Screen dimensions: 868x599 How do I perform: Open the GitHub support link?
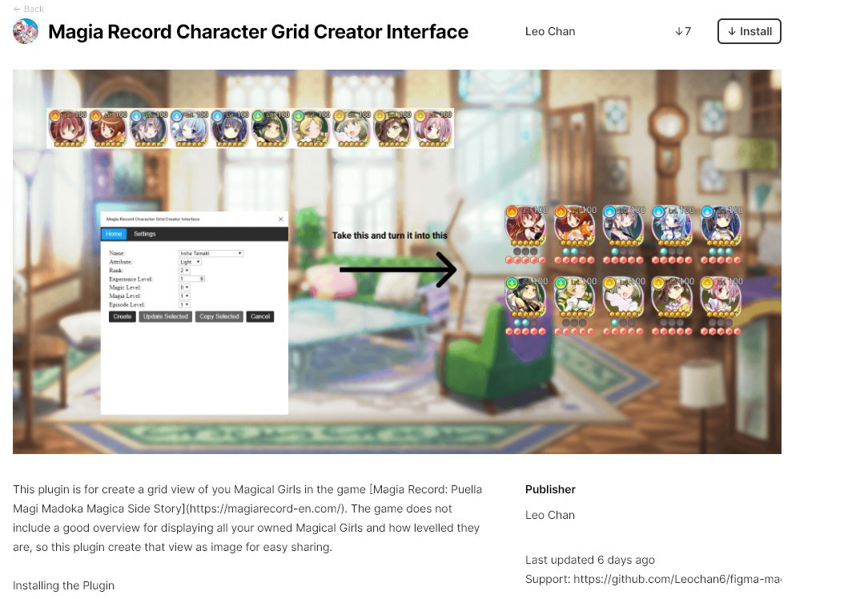tap(677, 579)
